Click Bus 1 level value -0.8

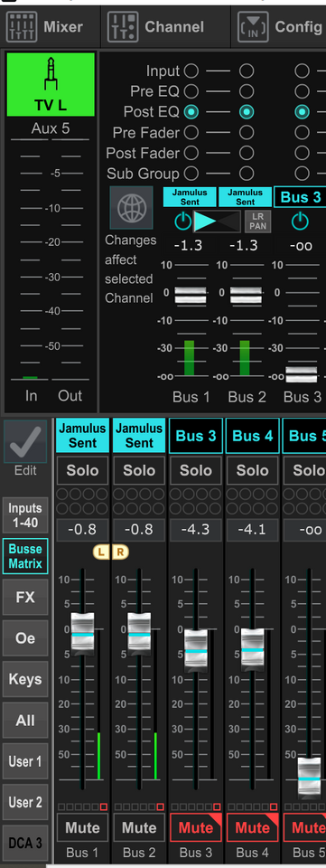coord(82,530)
